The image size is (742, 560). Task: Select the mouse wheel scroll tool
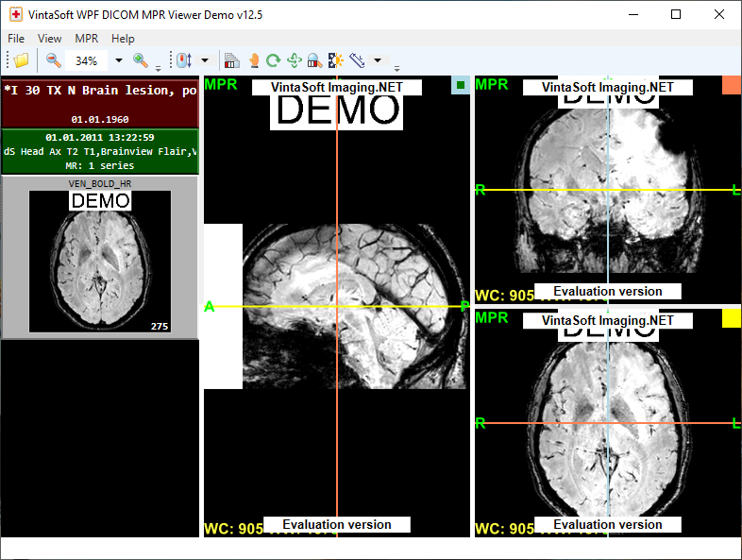pyautogui.click(x=185, y=60)
